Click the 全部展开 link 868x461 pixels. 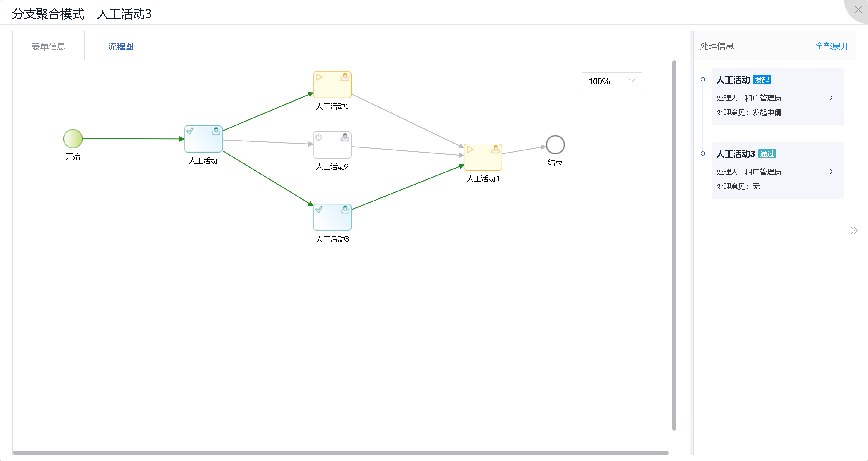832,46
